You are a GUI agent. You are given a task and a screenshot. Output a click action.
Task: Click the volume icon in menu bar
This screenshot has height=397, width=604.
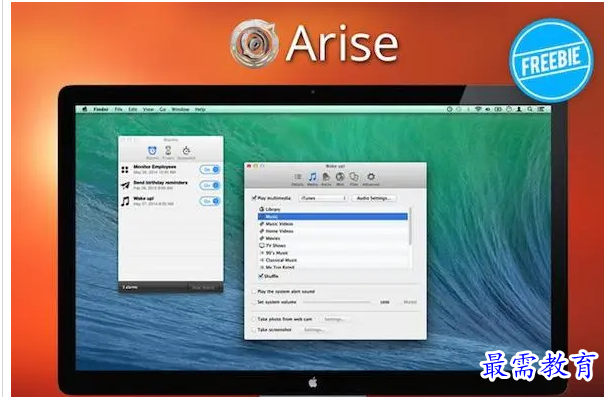click(488, 109)
